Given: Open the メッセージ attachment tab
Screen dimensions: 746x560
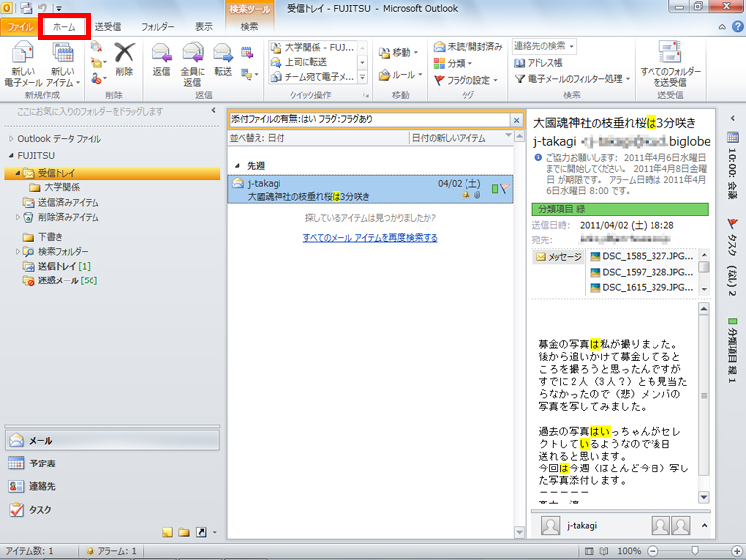Looking at the screenshot, I should click(559, 257).
